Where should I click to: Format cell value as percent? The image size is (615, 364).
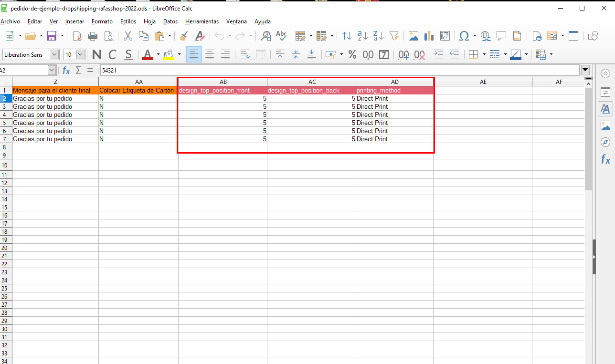(x=352, y=54)
